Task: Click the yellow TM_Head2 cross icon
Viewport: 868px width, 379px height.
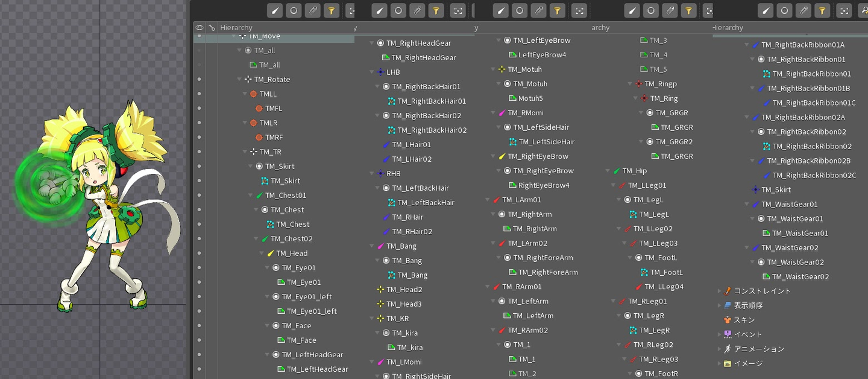Action: click(x=380, y=290)
